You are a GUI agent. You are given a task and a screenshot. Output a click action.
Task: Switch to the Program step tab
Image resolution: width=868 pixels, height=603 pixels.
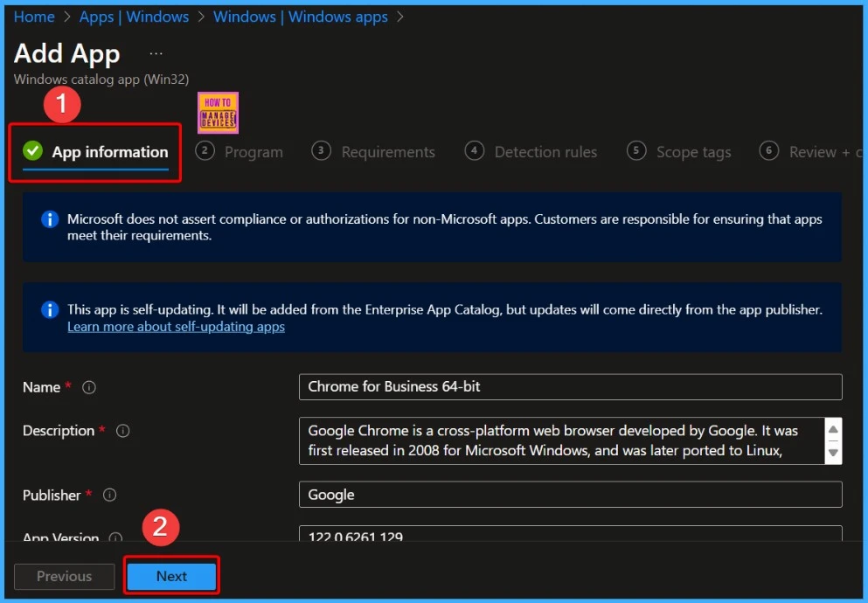tap(240, 151)
